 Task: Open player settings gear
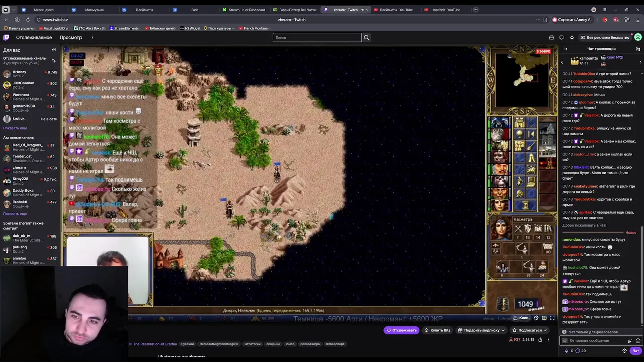click(x=536, y=318)
